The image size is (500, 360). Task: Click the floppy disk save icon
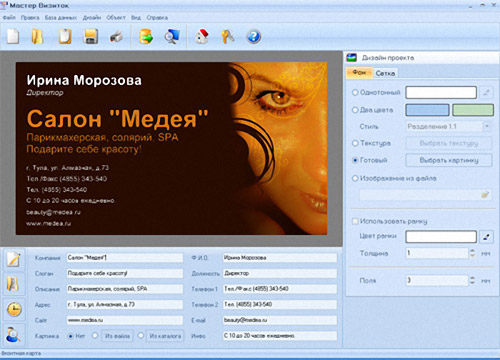[90, 37]
